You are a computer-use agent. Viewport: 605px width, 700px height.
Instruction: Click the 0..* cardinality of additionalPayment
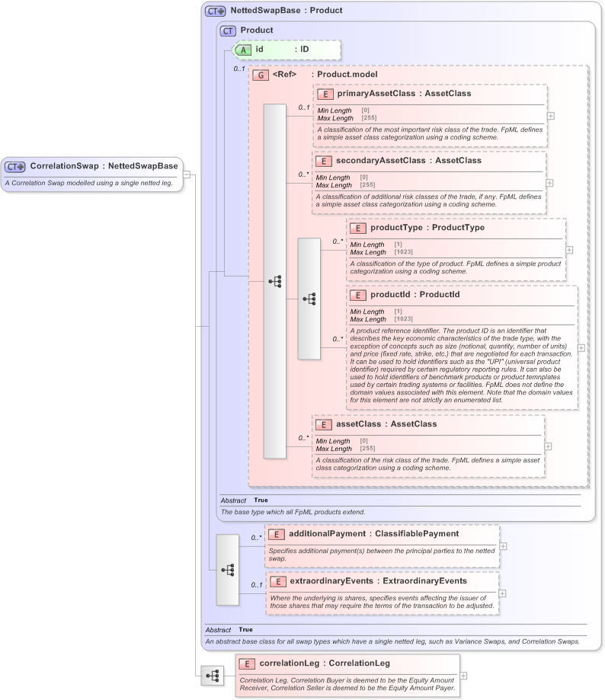point(256,538)
